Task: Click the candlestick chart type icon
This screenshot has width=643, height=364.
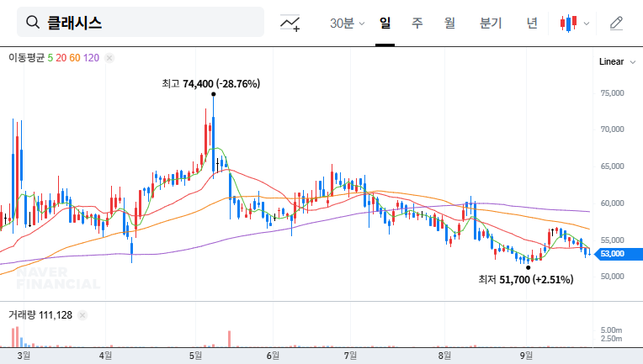Action: click(x=569, y=23)
